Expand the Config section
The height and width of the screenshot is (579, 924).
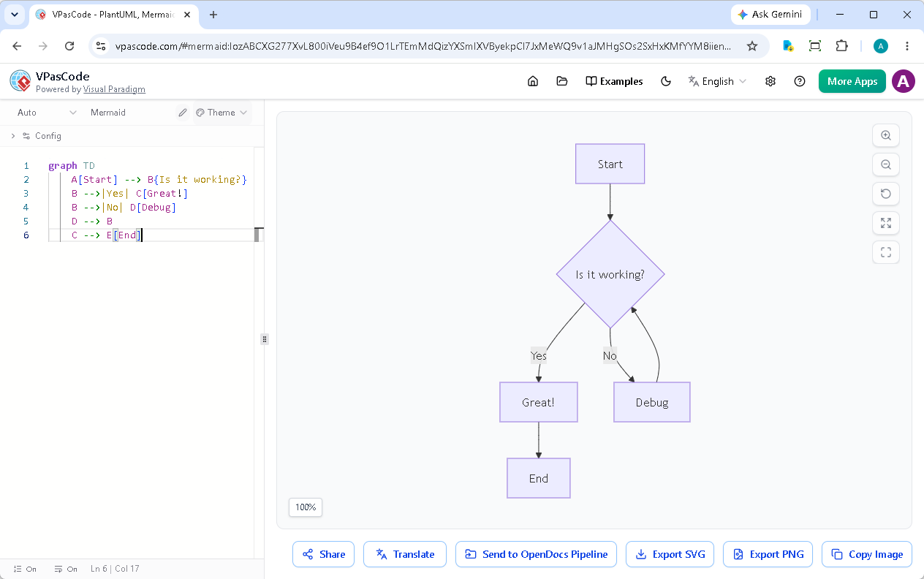click(36, 136)
